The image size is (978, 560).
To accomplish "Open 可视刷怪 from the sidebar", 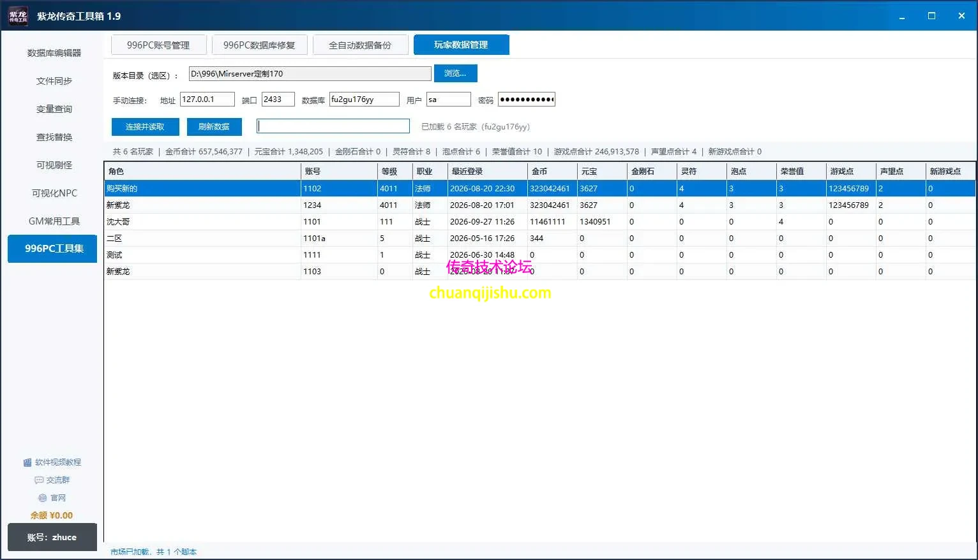I will (54, 165).
